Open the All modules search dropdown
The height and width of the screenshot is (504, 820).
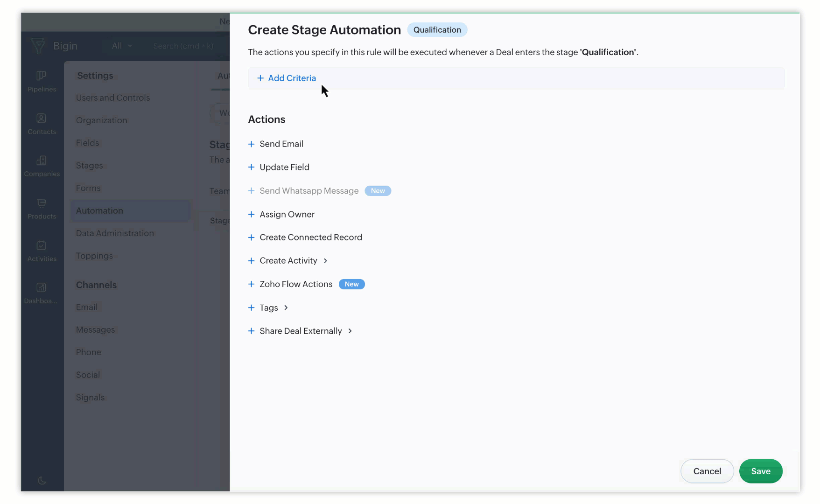point(122,46)
